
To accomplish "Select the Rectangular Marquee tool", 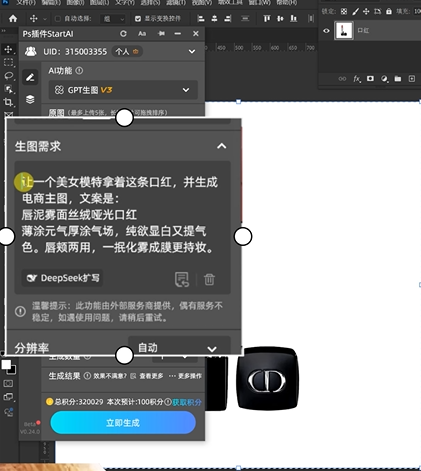I will coord(9,63).
